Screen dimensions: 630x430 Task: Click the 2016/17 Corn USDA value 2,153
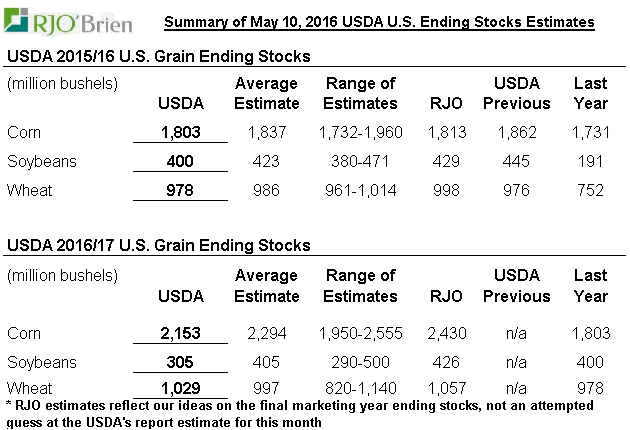pos(181,334)
